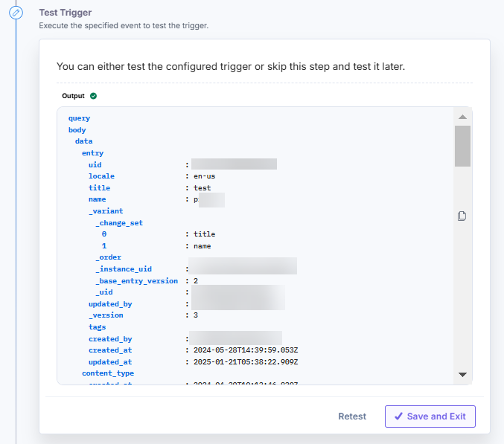Click the 'updated_by' key
Viewport: 504px width, 444px height.
110,304
